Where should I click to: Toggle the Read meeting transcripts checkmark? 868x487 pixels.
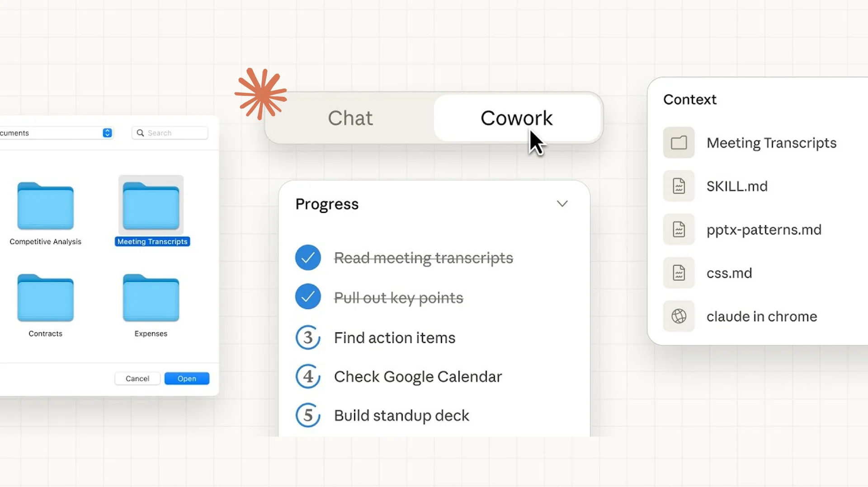point(308,258)
